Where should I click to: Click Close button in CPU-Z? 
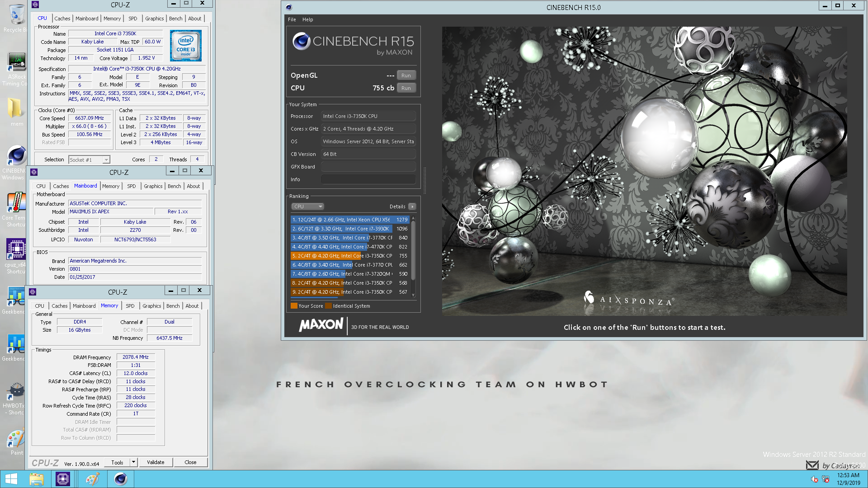[190, 462]
